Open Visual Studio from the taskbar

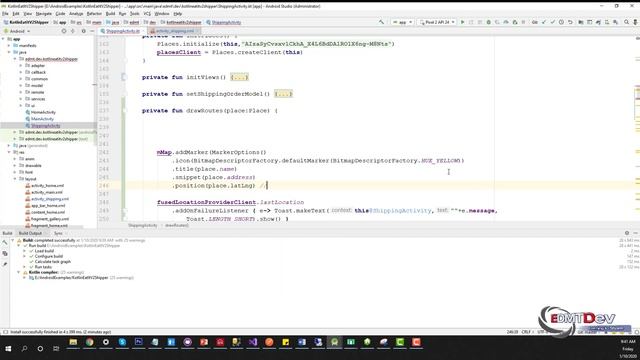click(x=253, y=342)
